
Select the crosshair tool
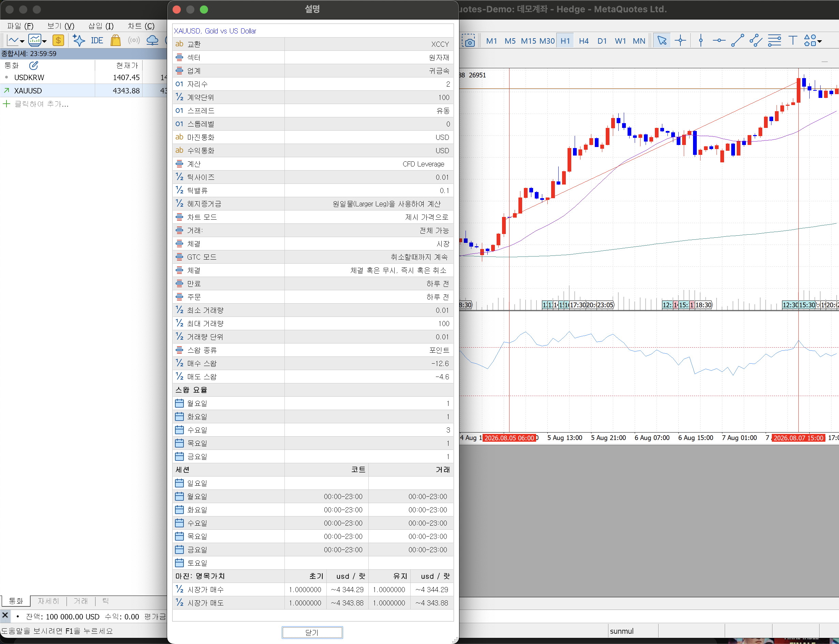[680, 40]
